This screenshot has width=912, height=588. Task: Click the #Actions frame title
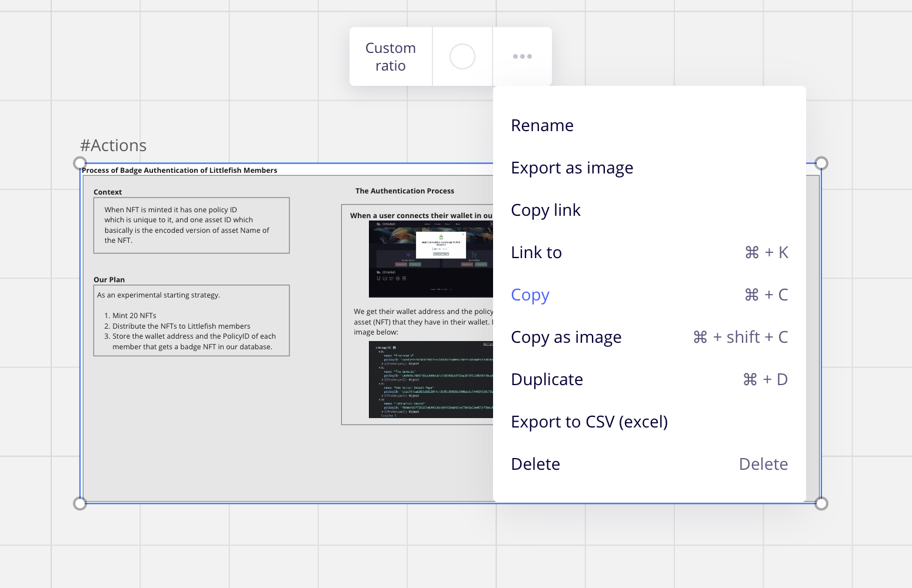click(x=114, y=145)
